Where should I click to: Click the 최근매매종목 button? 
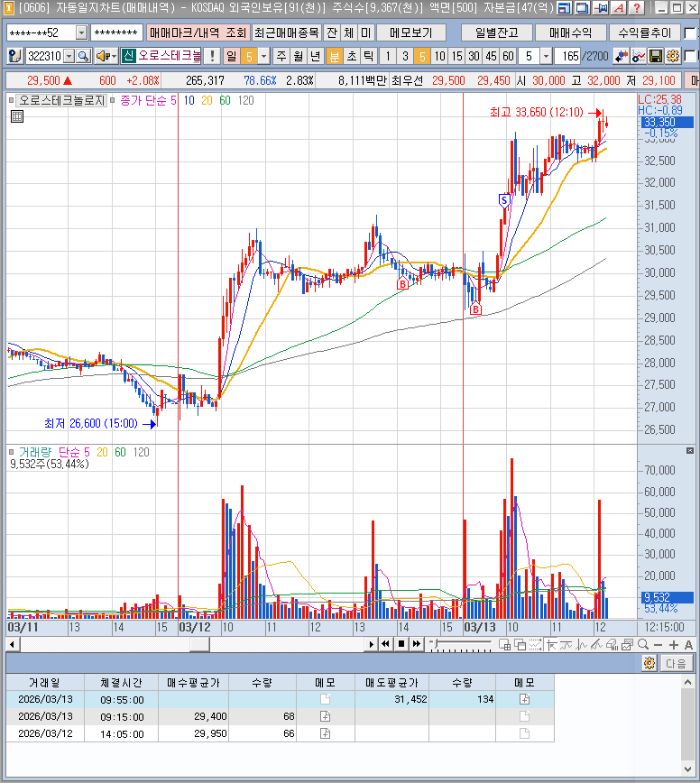click(x=286, y=33)
